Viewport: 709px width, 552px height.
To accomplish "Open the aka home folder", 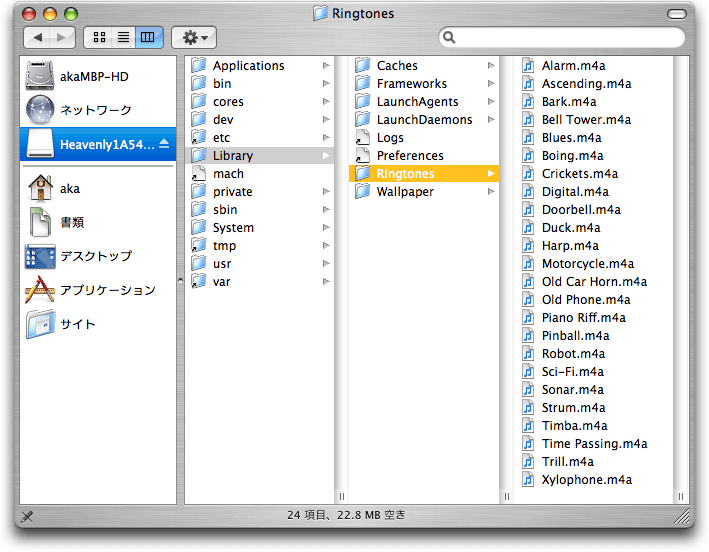I will (69, 188).
